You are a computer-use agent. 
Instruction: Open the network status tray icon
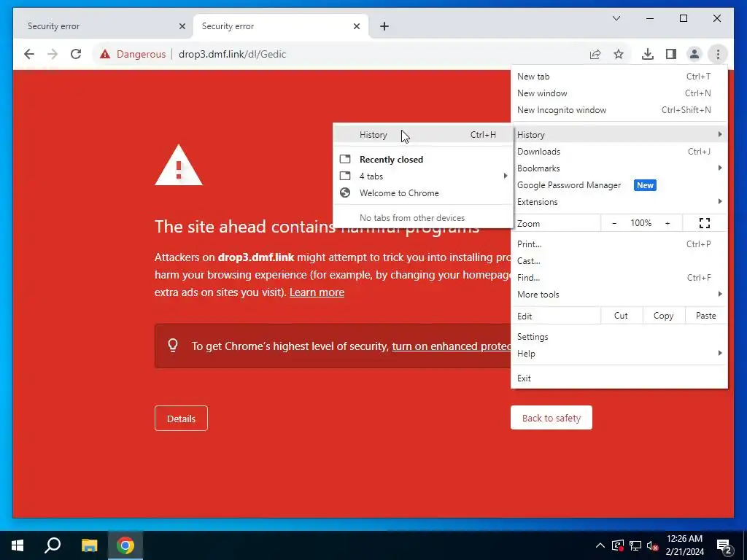[635, 545]
